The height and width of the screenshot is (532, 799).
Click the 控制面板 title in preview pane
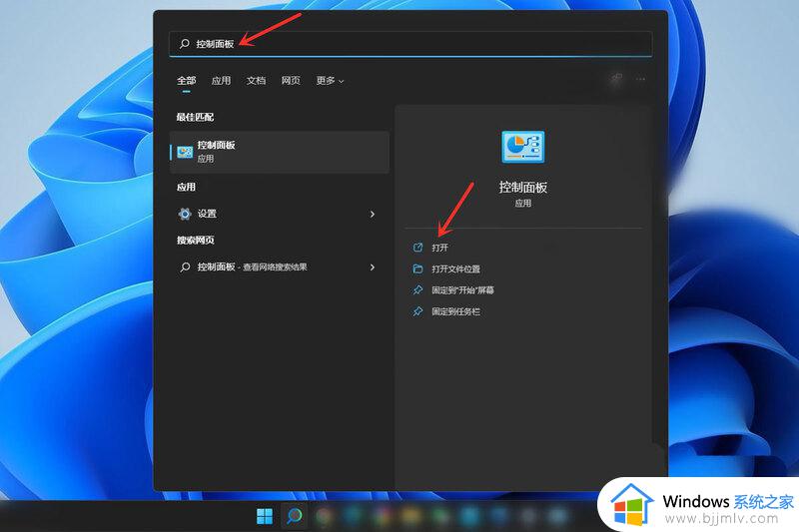coord(522,188)
